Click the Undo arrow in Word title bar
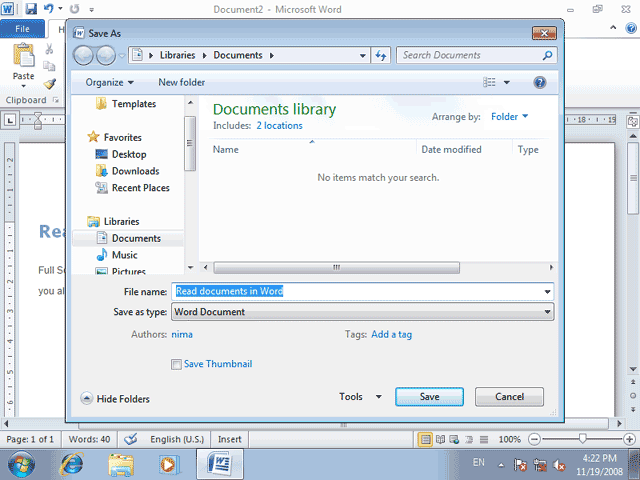The height and width of the screenshot is (480, 640). (49, 8)
